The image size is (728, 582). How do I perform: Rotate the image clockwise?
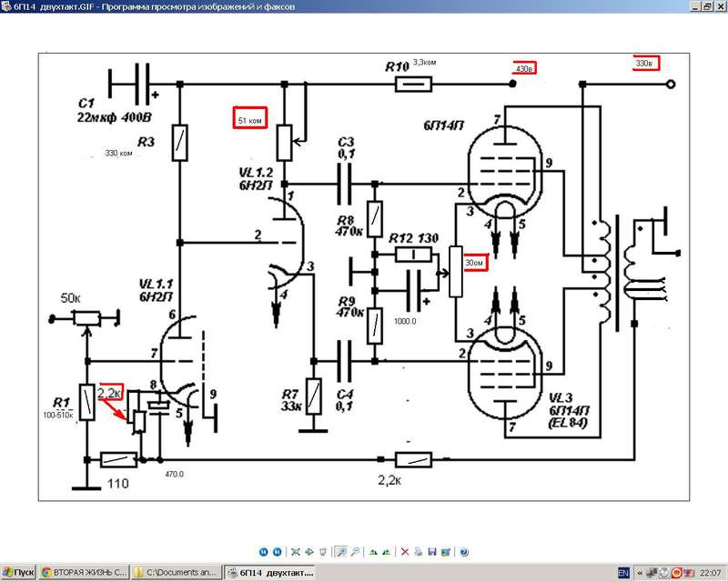tap(371, 552)
